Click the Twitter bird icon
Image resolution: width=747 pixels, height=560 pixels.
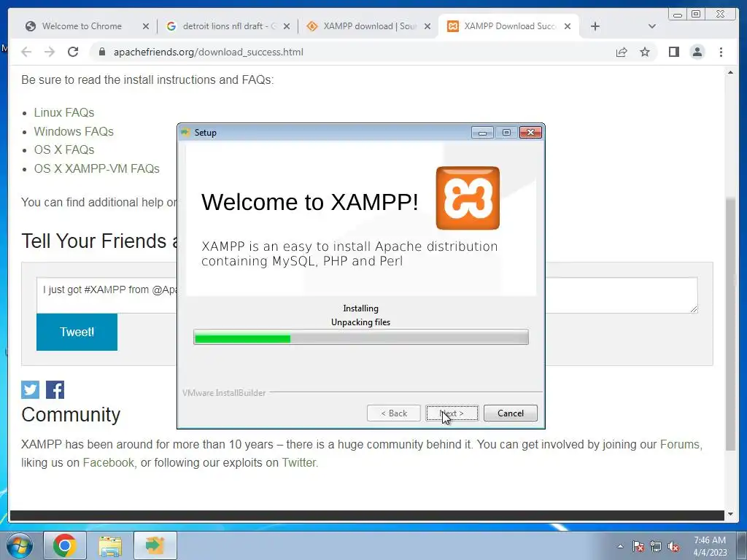(x=30, y=390)
